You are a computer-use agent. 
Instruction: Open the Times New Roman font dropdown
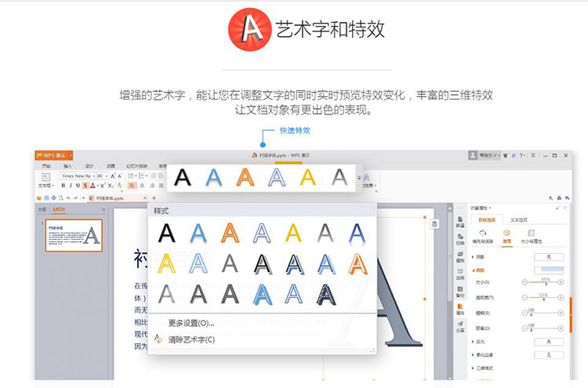click(x=78, y=176)
